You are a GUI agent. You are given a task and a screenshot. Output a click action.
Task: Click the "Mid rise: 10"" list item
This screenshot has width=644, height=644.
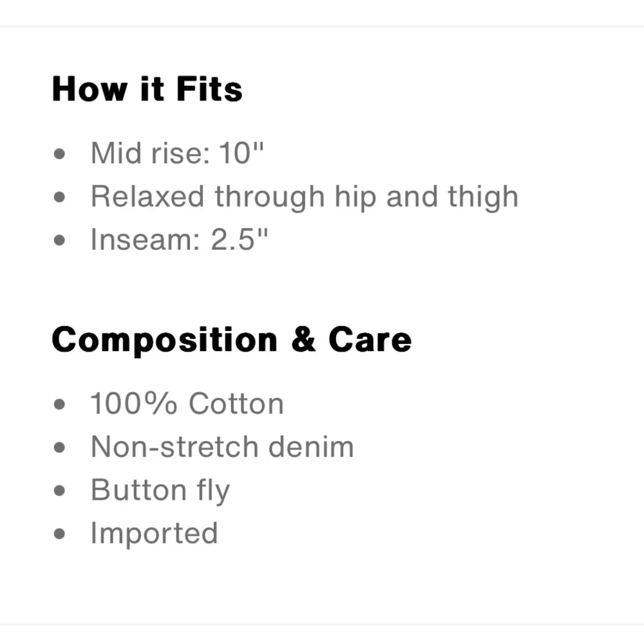(177, 154)
